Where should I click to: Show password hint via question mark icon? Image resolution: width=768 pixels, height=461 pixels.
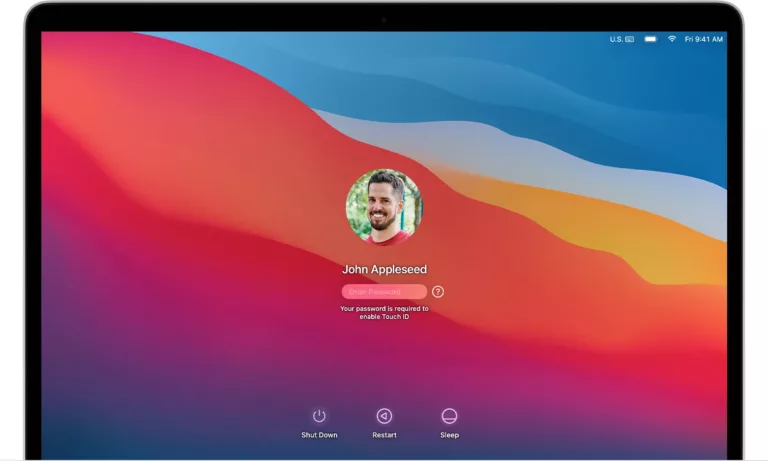point(438,292)
